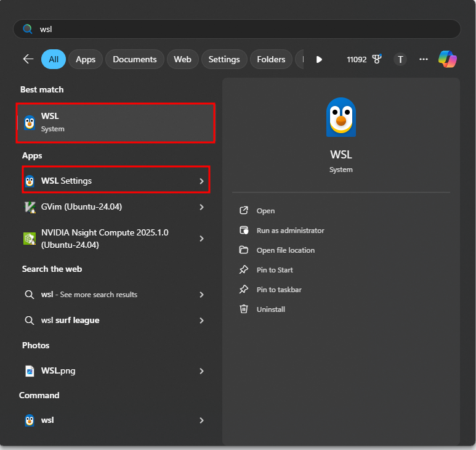Choose Open file location
The width and height of the screenshot is (476, 450).
point(286,250)
